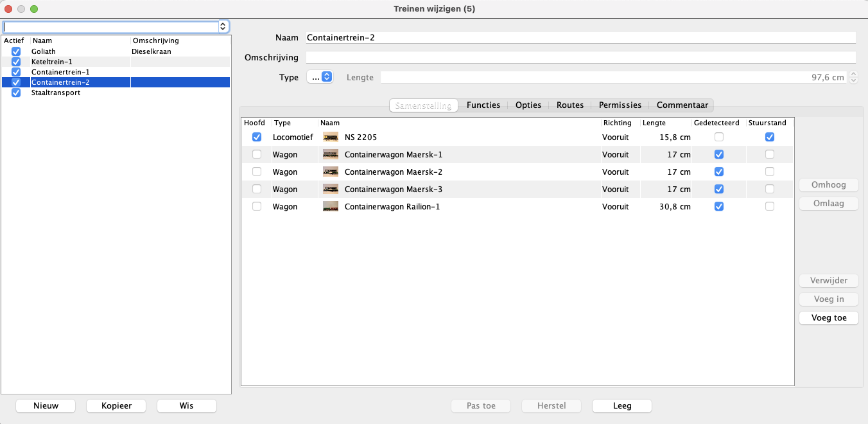Enable Hoofd checkbox for Containerwagon Railion-1
The height and width of the screenshot is (424, 868).
coord(257,206)
